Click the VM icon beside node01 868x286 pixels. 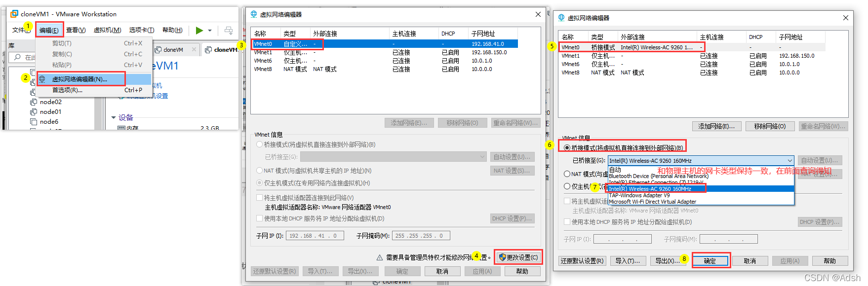(x=34, y=112)
